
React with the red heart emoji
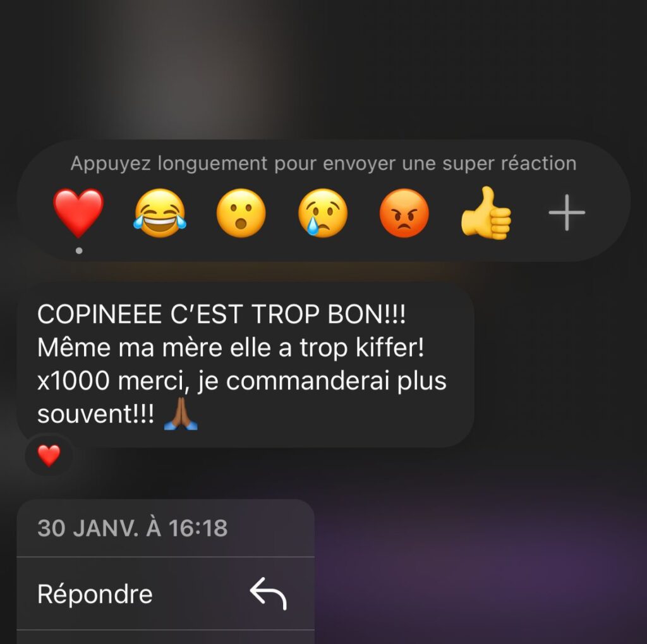tap(78, 212)
